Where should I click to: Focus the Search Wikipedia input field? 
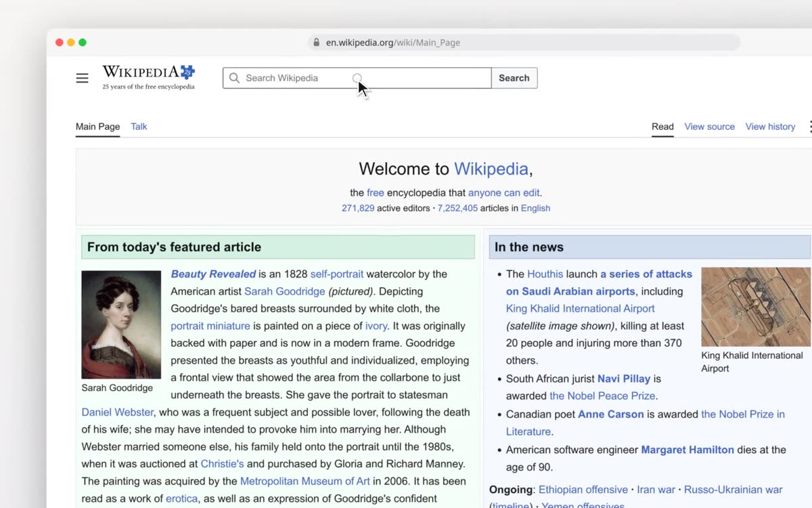[357, 78]
